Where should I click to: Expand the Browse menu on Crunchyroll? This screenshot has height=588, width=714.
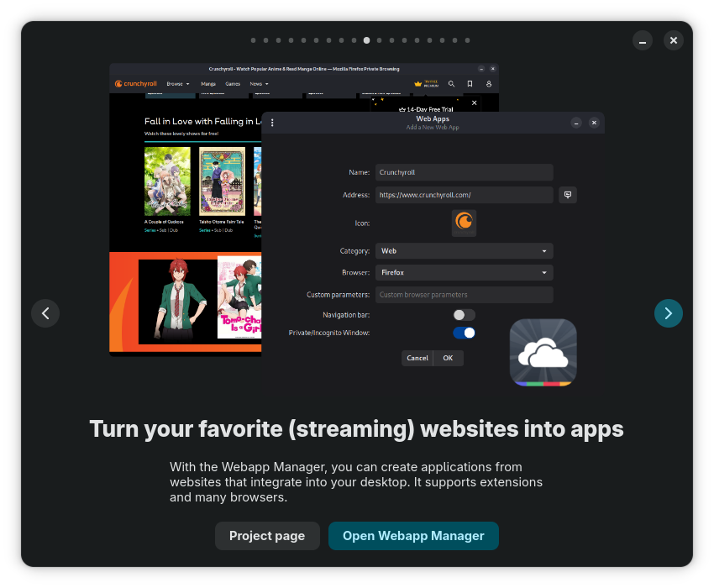[178, 84]
